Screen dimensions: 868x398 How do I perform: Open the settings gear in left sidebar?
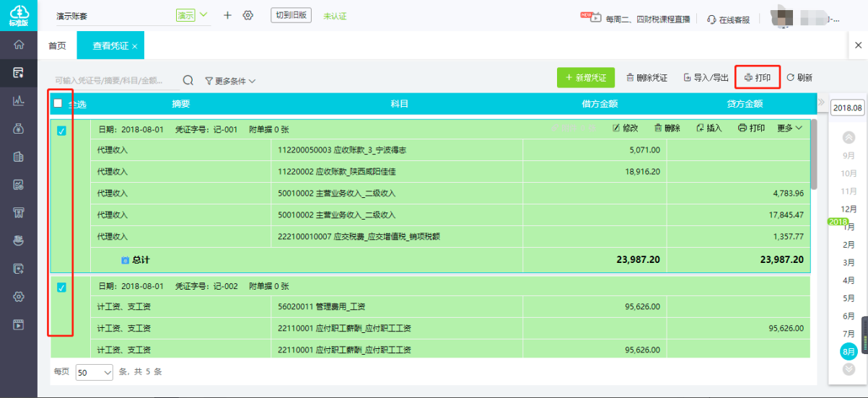point(19,296)
